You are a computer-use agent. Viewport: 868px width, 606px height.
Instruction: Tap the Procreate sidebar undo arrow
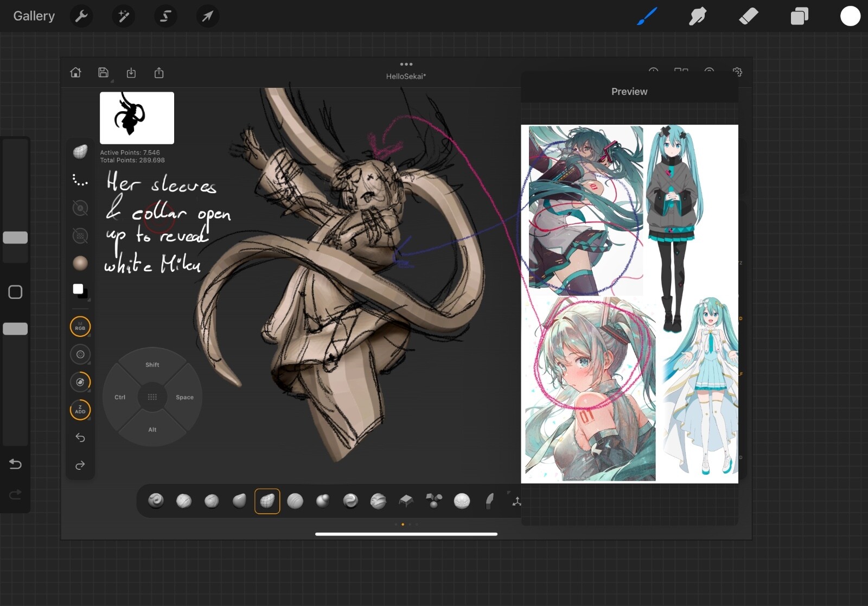15,464
